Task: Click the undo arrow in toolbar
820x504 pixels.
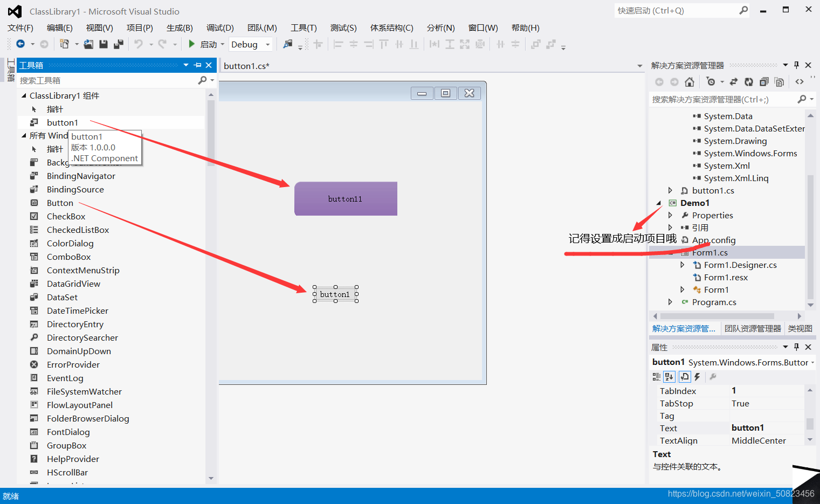Action: (139, 44)
